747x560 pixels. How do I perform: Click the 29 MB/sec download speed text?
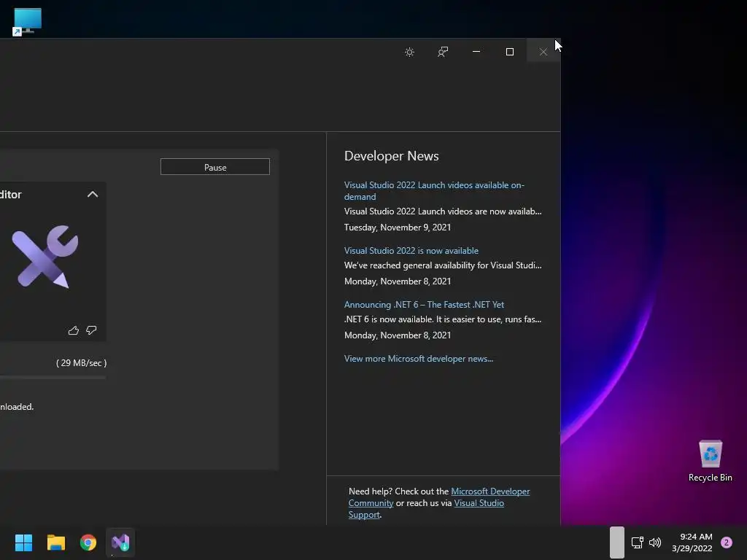(82, 363)
